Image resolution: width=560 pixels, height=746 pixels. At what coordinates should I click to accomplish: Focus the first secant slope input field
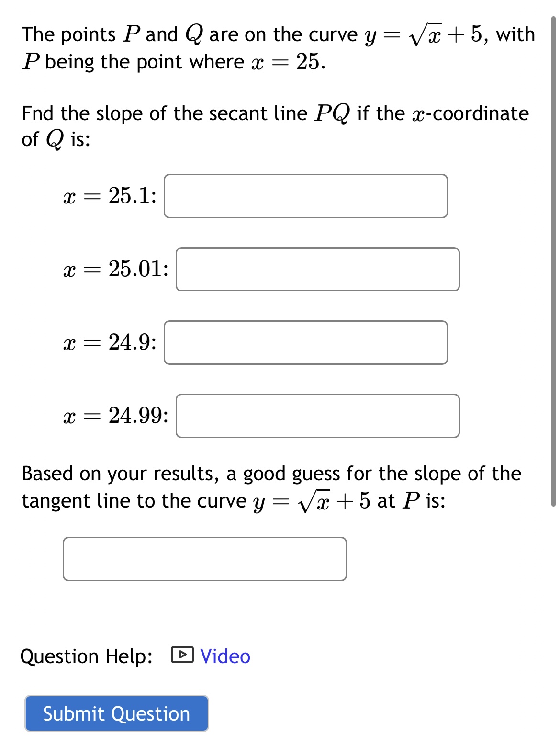pos(305,196)
